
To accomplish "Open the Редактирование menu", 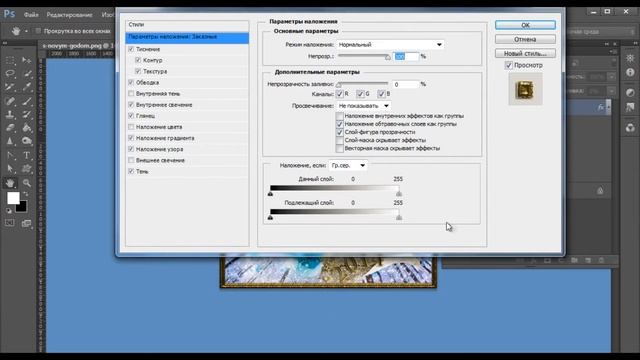I will (69, 15).
